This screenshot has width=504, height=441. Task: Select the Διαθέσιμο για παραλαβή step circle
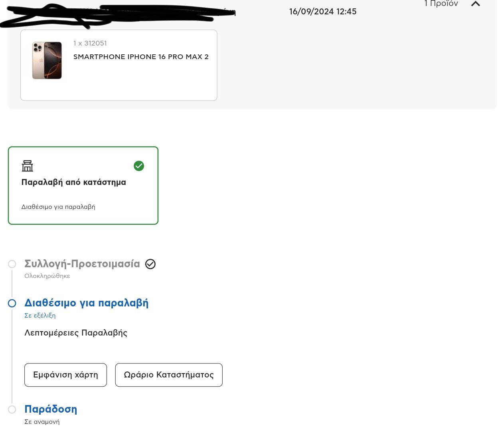(x=12, y=303)
